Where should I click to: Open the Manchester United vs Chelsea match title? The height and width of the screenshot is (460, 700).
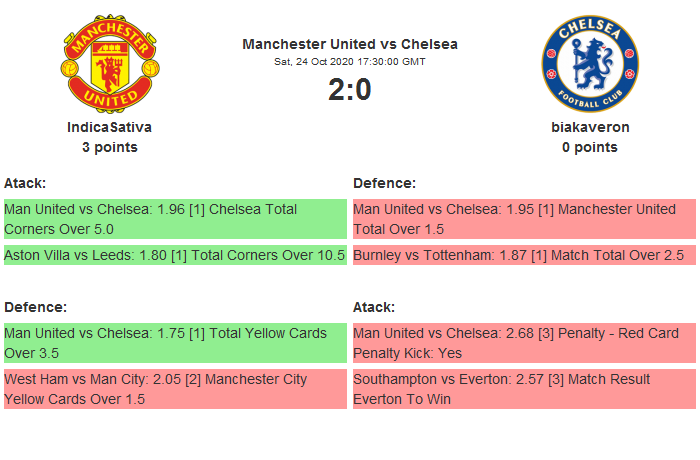coord(350,44)
